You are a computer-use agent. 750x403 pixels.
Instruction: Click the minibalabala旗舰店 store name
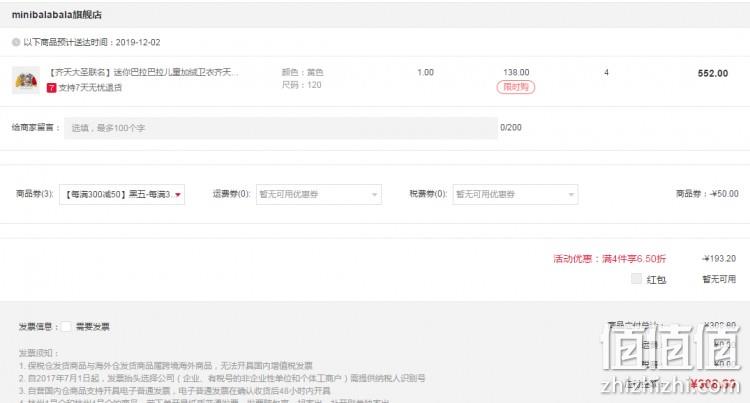pyautogui.click(x=57, y=15)
